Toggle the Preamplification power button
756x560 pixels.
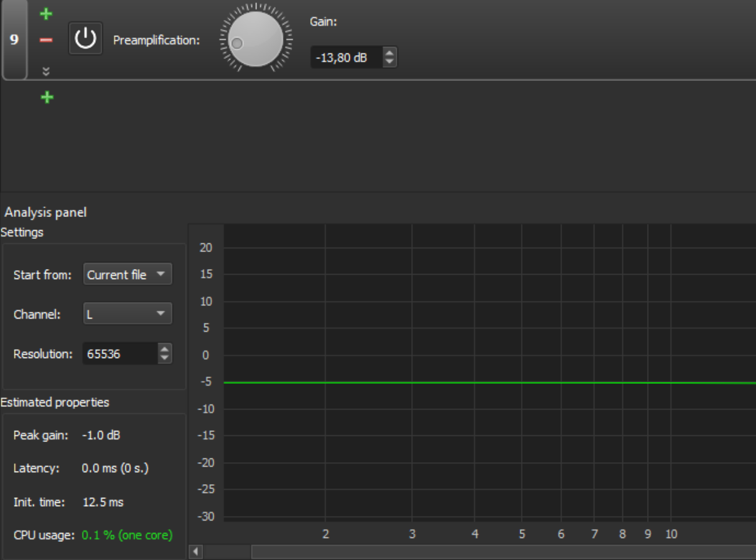pos(85,39)
